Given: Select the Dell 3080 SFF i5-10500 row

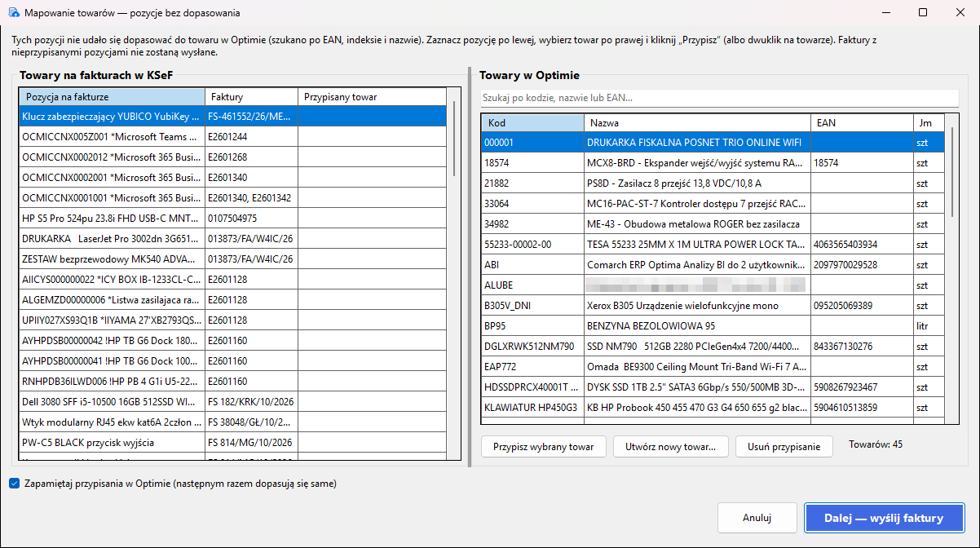Looking at the screenshot, I should (233, 402).
